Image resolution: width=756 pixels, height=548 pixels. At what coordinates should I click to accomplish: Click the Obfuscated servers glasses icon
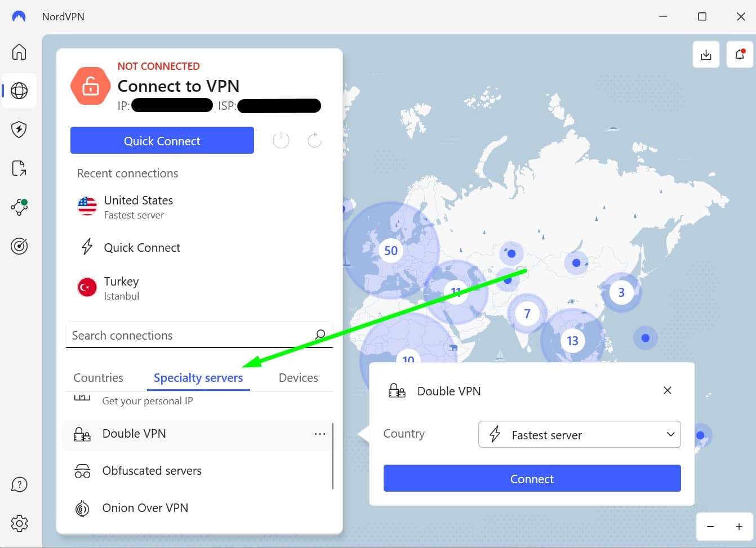click(82, 471)
